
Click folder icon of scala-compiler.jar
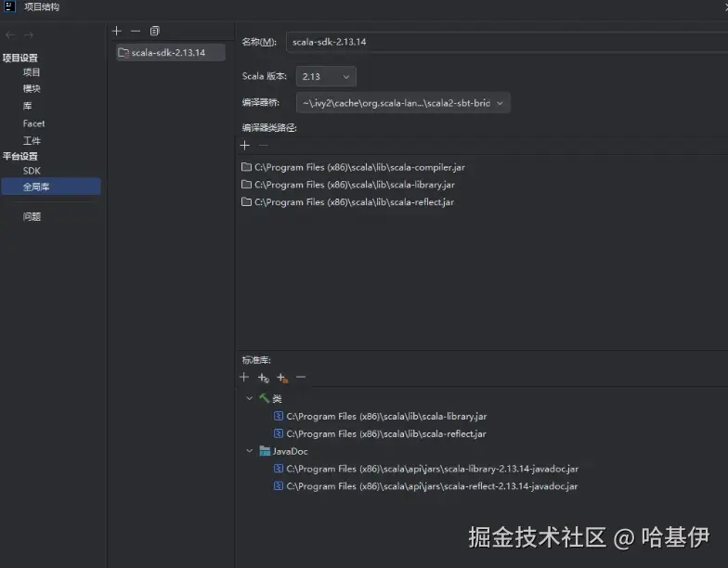[247, 167]
